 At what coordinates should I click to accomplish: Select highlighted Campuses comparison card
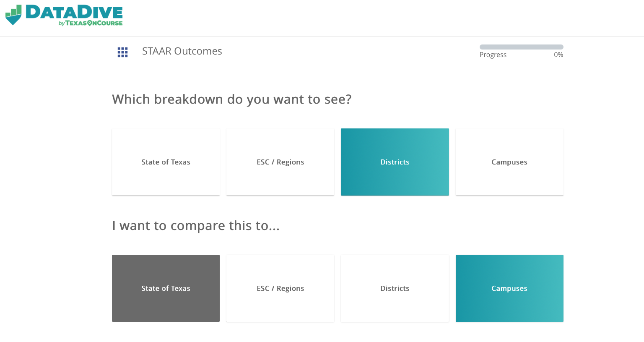(x=509, y=288)
